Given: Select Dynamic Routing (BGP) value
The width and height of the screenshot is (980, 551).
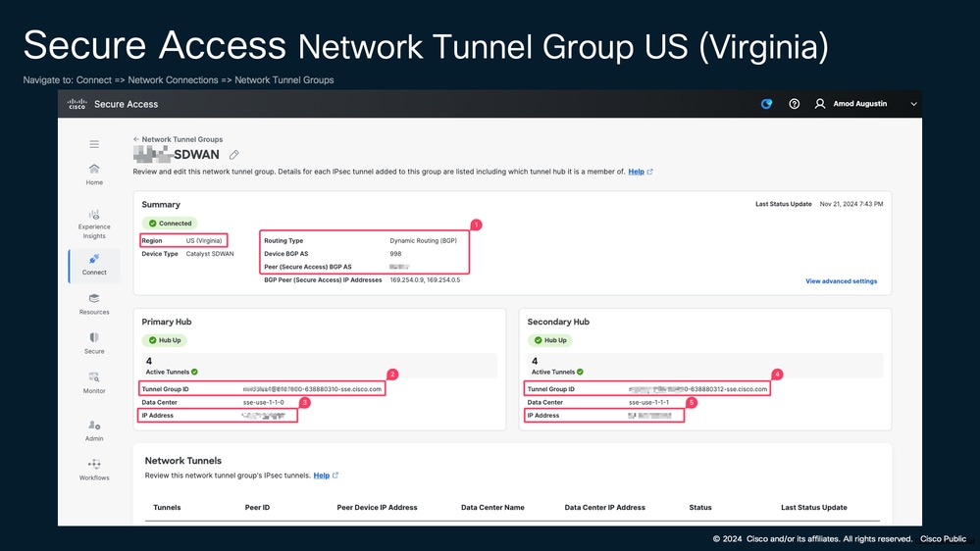Looking at the screenshot, I should pos(423,240).
